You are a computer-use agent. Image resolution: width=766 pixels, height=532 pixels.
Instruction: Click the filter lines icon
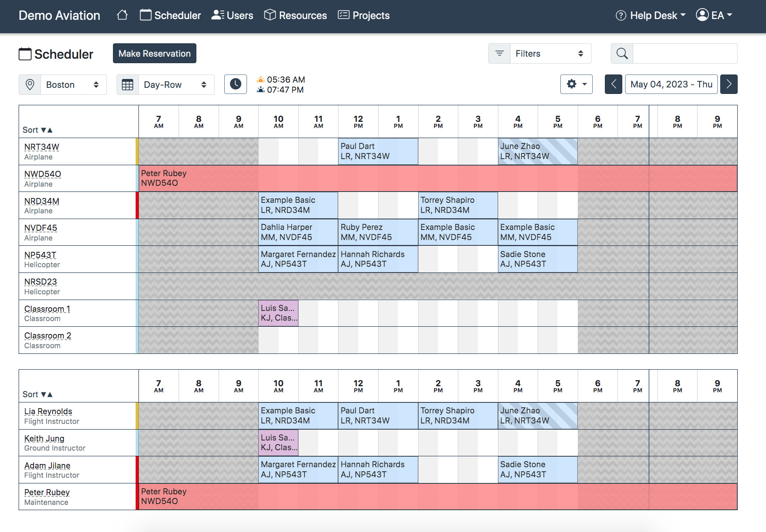[500, 53]
